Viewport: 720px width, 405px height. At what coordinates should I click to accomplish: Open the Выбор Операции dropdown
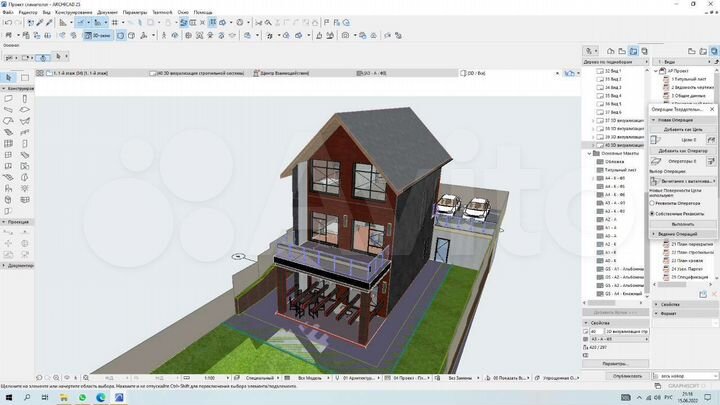click(684, 181)
